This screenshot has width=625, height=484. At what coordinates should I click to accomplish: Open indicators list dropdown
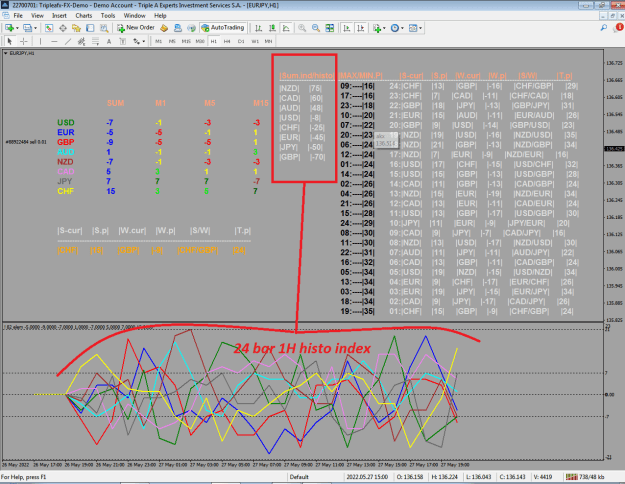(379, 28)
